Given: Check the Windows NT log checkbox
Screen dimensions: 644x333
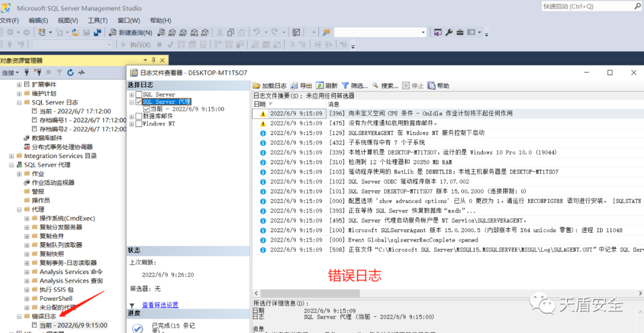Looking at the screenshot, I should [x=139, y=124].
